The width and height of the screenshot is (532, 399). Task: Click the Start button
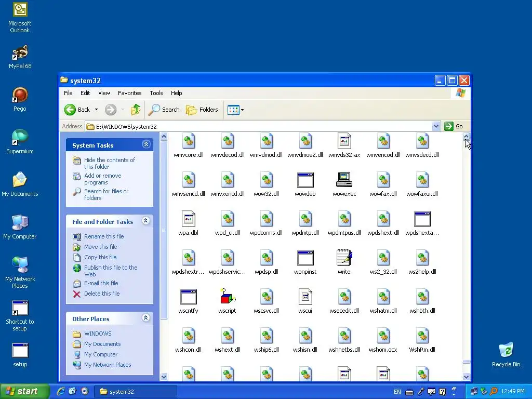(x=24, y=391)
